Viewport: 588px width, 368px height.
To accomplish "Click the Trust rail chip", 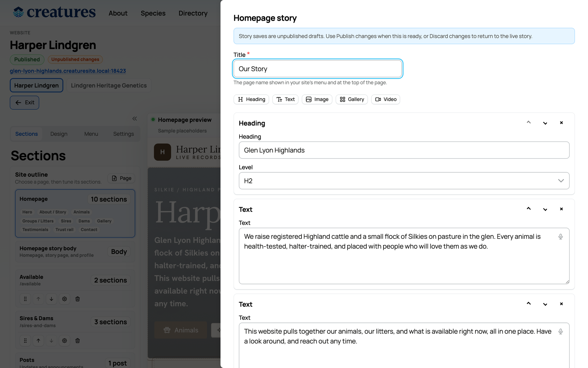I will pos(64,230).
